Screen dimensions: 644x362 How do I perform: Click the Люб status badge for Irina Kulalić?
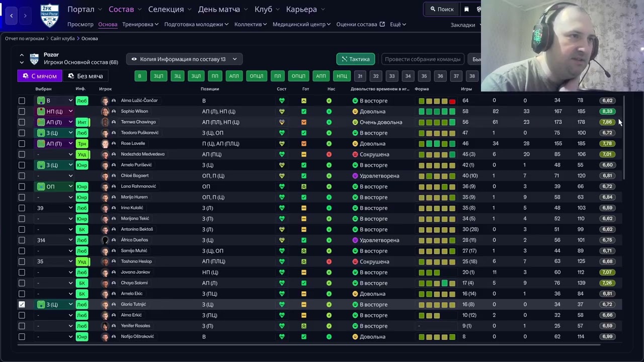tap(82, 208)
